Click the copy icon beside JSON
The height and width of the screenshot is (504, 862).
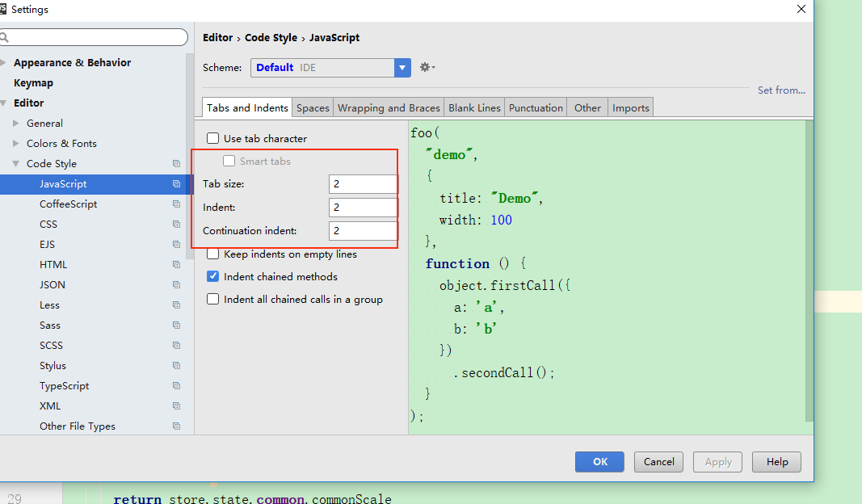click(x=176, y=284)
